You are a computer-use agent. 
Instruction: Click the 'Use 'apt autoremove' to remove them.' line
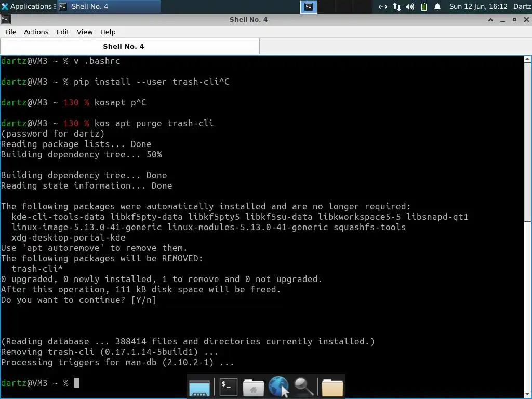[x=94, y=248]
